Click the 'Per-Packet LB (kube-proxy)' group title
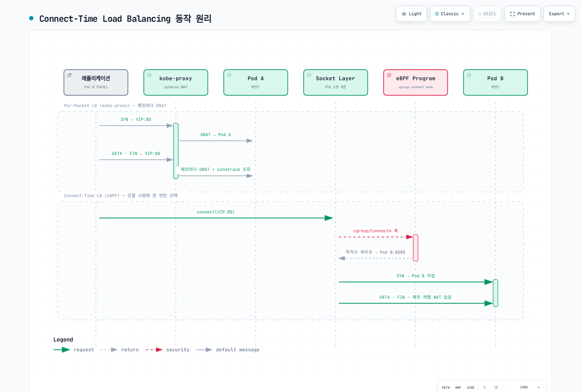The image size is (581, 392). [x=115, y=106]
